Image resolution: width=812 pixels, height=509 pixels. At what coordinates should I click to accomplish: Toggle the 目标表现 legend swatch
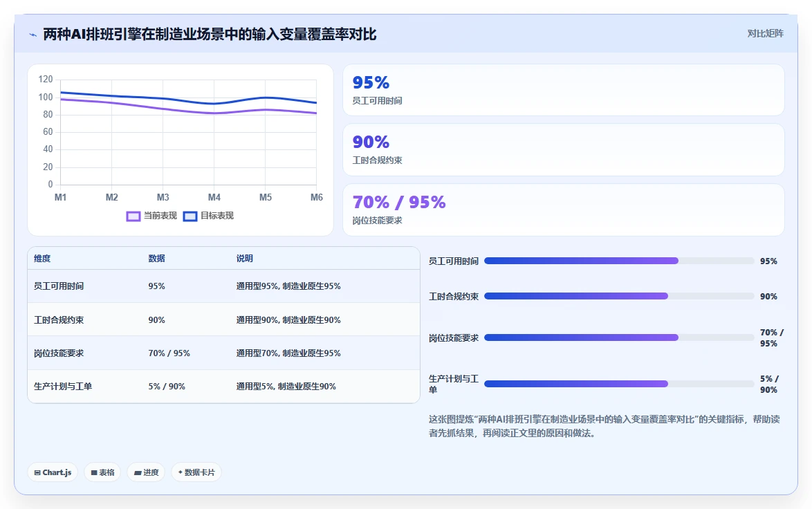(x=190, y=216)
